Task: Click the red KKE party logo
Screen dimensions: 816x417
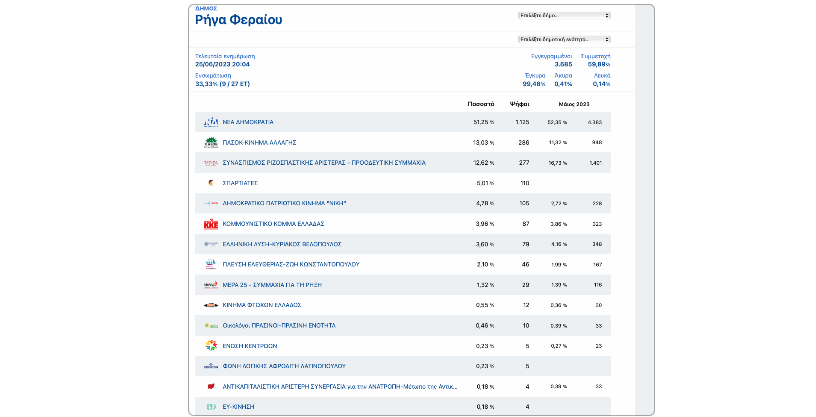Action: pyautogui.click(x=211, y=224)
